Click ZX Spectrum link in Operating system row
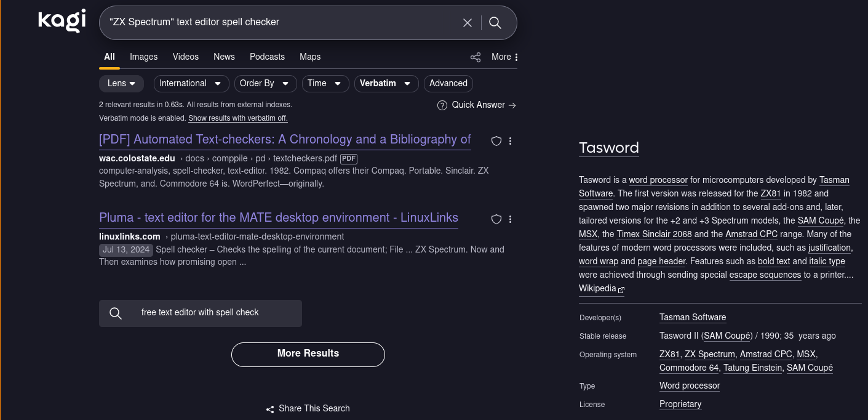This screenshot has width=868, height=420. click(710, 355)
